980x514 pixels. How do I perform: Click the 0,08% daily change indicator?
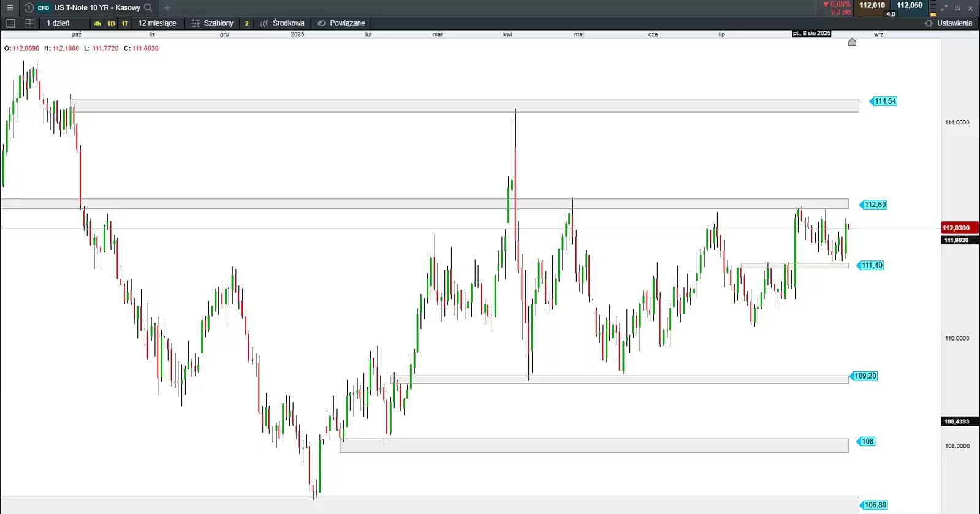[x=837, y=4]
